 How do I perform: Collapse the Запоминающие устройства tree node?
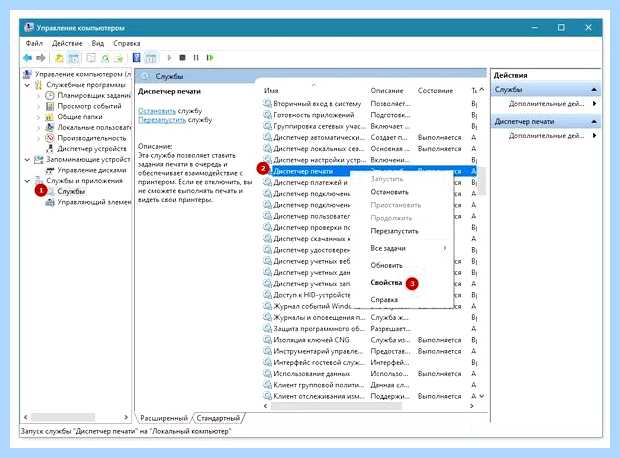pyautogui.click(x=27, y=160)
